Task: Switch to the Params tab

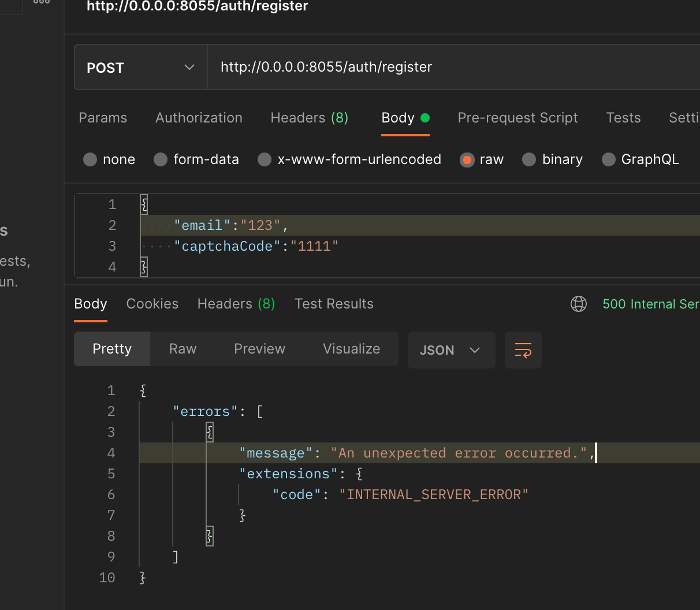Action: [103, 118]
